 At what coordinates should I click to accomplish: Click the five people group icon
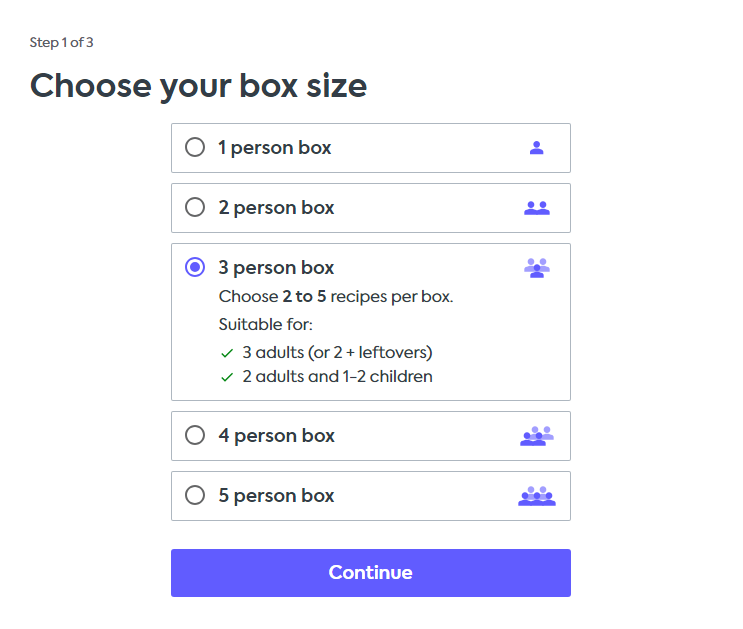[x=537, y=496]
